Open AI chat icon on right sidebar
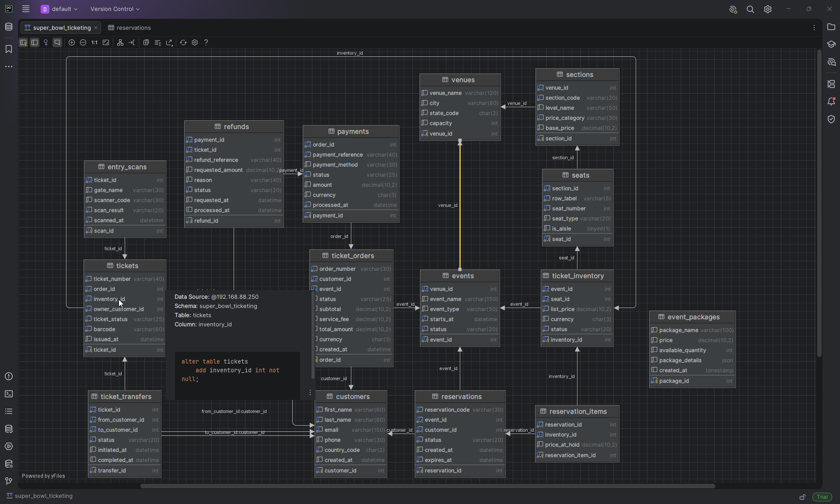 pyautogui.click(x=831, y=62)
